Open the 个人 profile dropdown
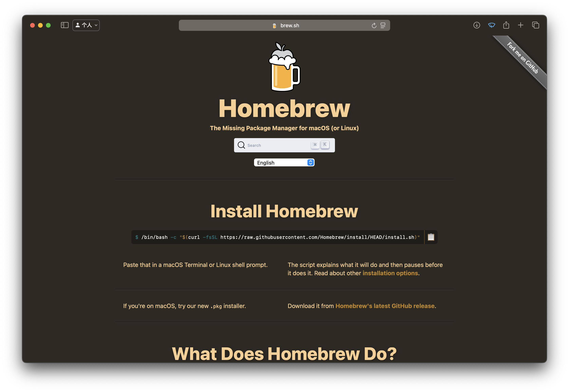Image resolution: width=569 pixels, height=392 pixels. 86,25
